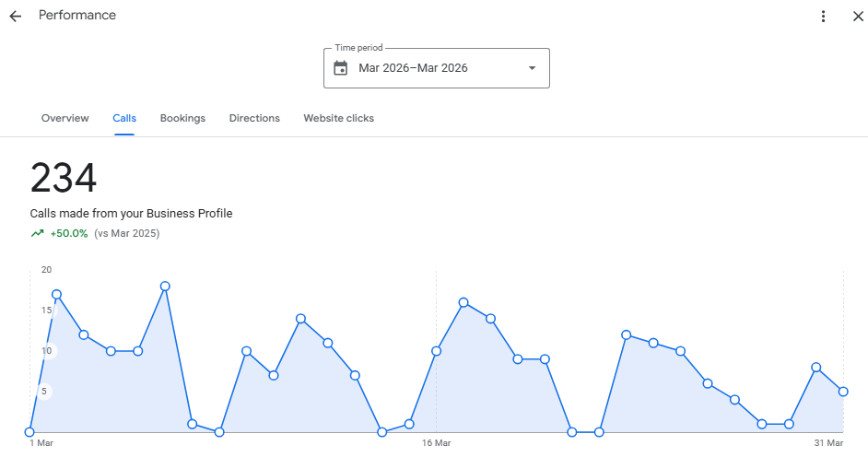Click the 'Performance' page title
Screen dimensions: 868x469
click(77, 15)
